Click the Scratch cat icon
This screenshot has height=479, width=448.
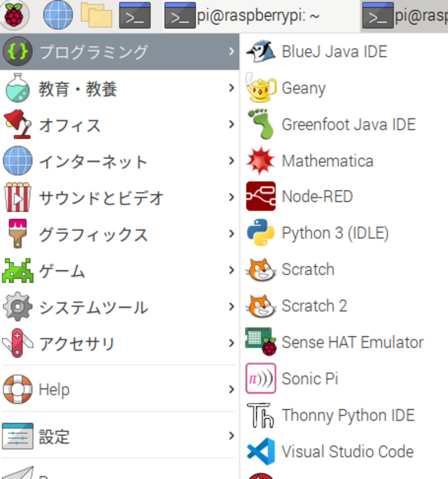[x=261, y=270]
